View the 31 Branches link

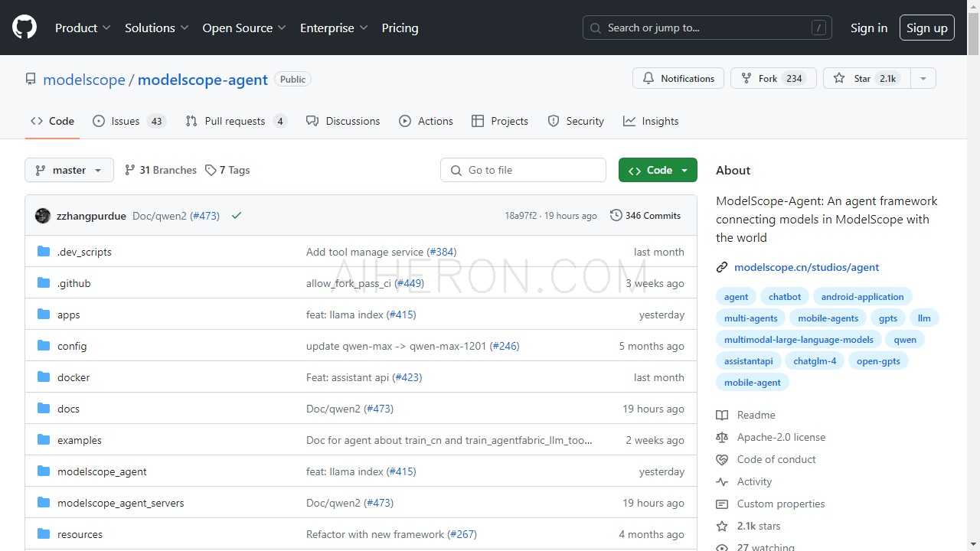coord(161,170)
